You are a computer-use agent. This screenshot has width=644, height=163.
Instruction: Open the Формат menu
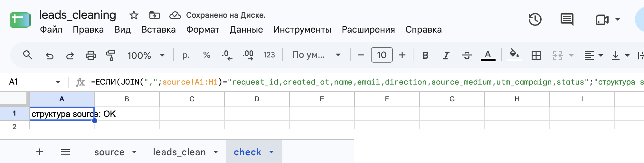(203, 30)
